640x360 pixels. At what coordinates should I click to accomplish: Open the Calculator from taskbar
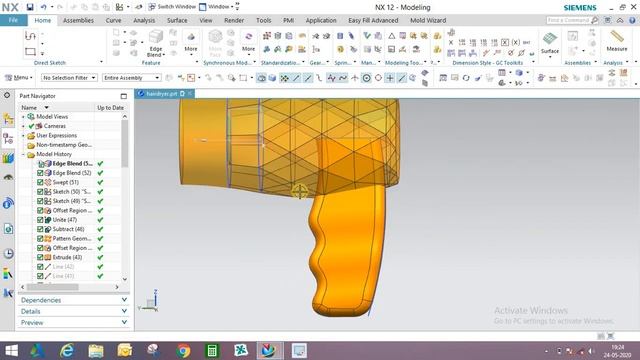212,351
